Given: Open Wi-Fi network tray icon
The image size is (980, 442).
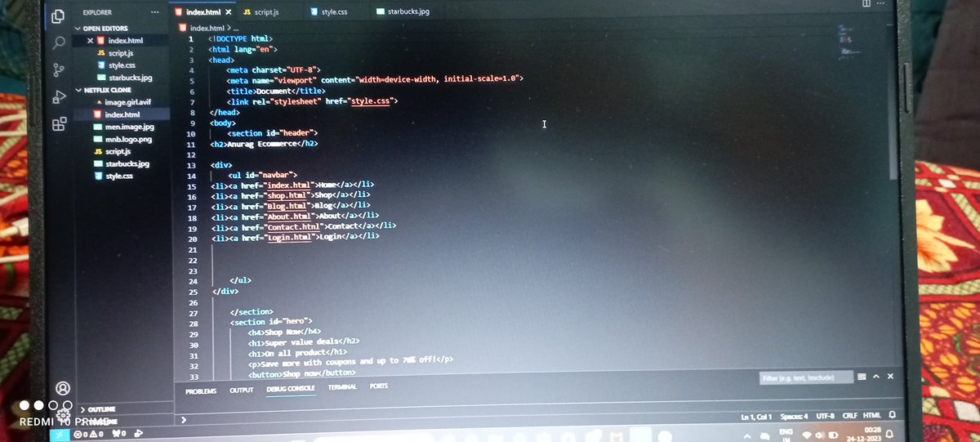Looking at the screenshot, I should pyautogui.click(x=807, y=434).
